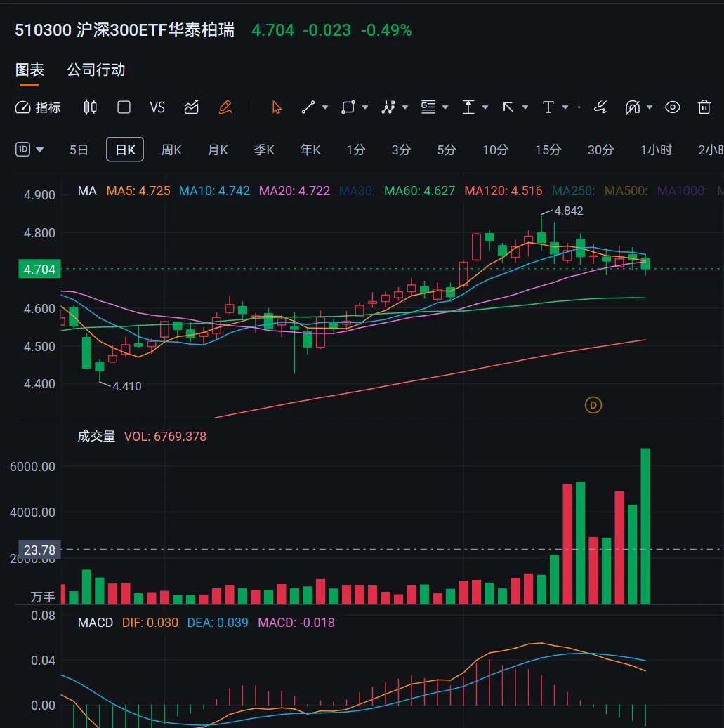Click the VS compare icon
Screen dimensions: 724x728
click(x=157, y=107)
